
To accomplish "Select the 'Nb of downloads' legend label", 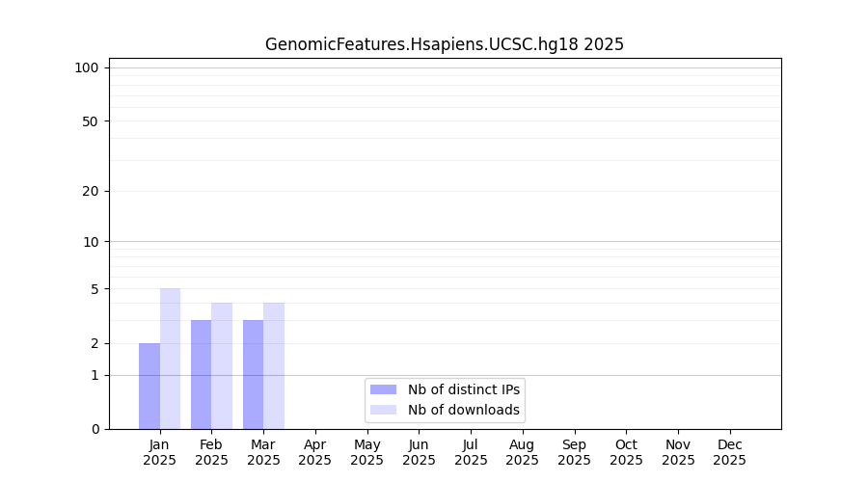I will (463, 410).
